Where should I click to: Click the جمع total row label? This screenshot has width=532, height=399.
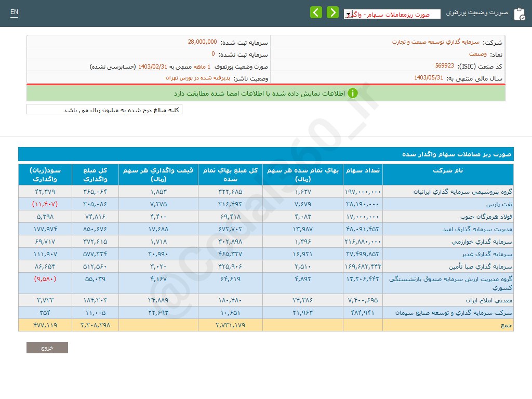click(x=507, y=325)
